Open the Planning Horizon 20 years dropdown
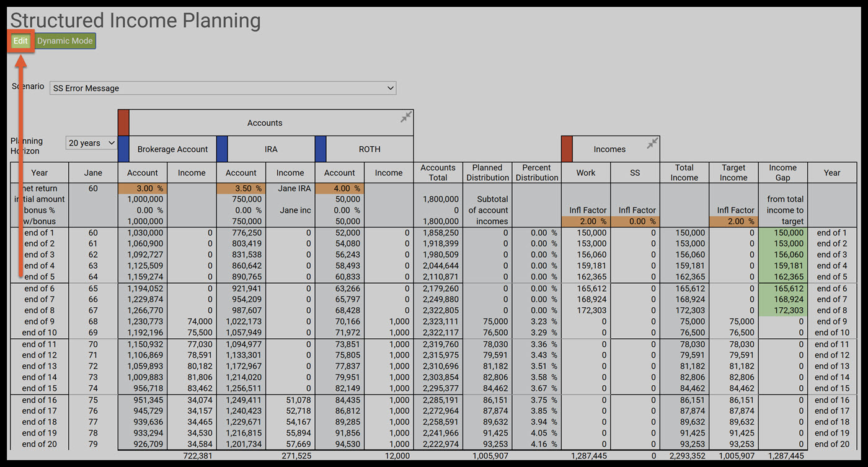Image resolution: width=868 pixels, height=467 pixels. [x=92, y=143]
